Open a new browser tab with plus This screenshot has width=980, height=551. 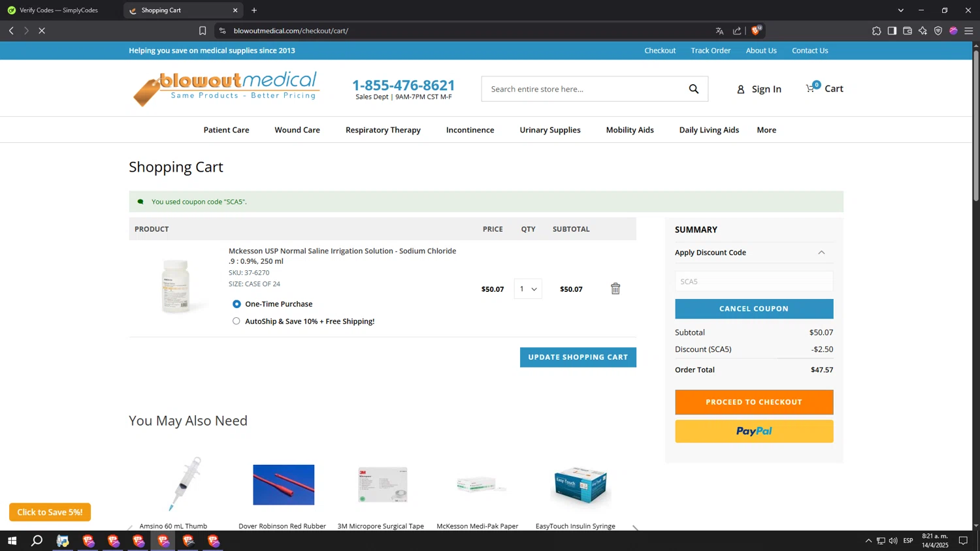click(x=254, y=10)
